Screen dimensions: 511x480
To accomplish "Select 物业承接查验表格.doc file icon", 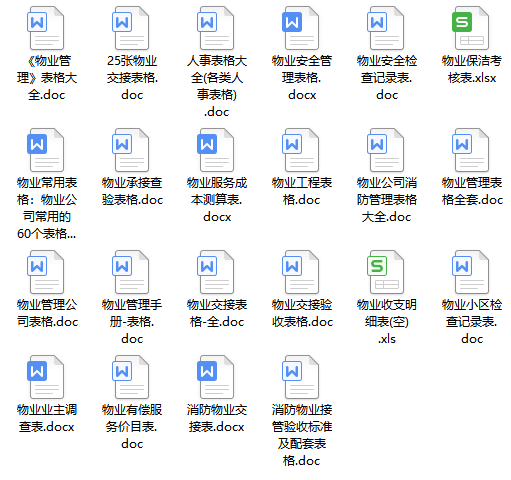I will tap(131, 150).
